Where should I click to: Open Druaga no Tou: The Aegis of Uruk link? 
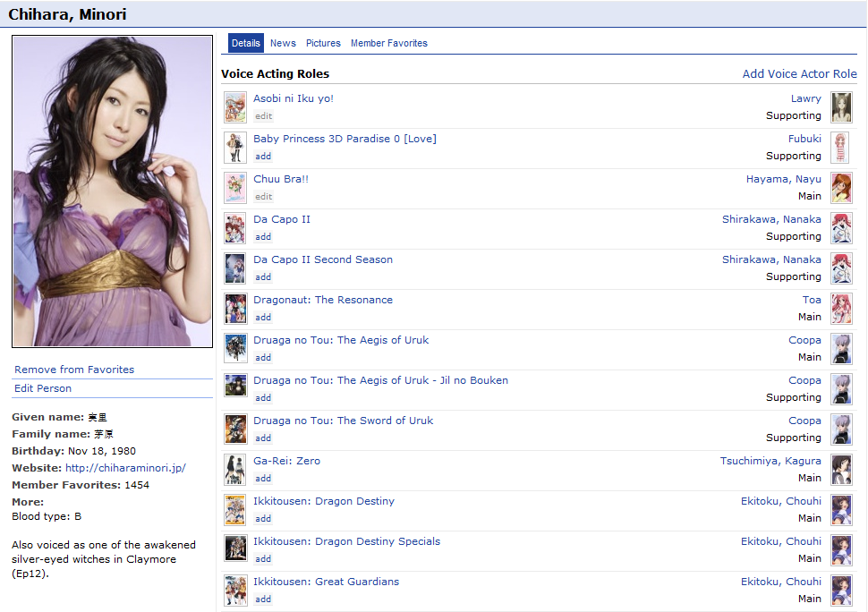pyautogui.click(x=341, y=340)
